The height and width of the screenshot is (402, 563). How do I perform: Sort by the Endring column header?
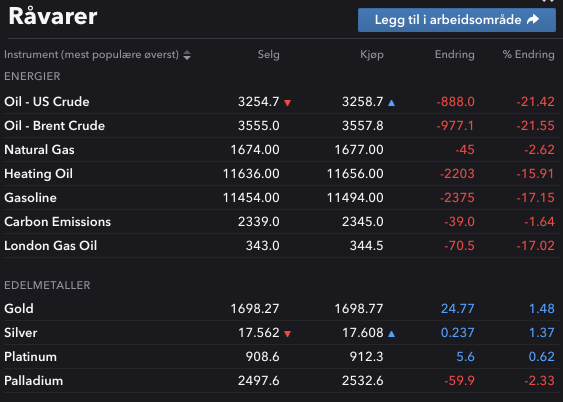[x=455, y=55]
